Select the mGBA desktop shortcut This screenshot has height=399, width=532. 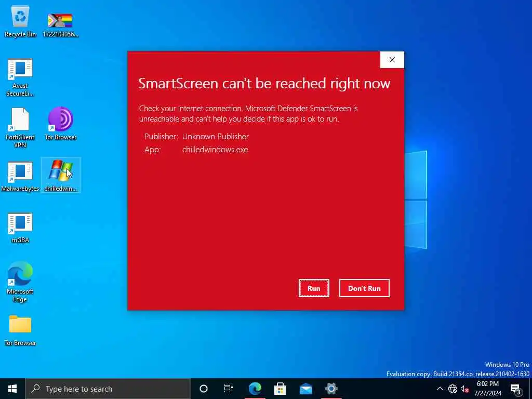click(x=20, y=228)
